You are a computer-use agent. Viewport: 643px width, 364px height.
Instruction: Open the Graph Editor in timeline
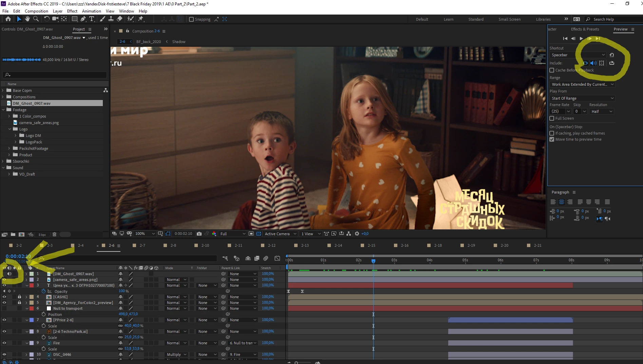277,258
